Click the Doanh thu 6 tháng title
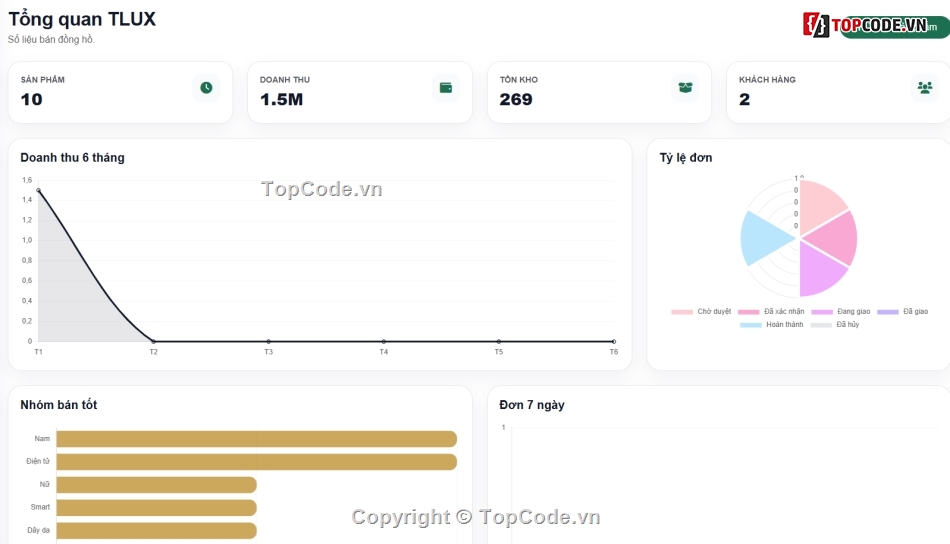The width and height of the screenshot is (950, 544). (x=72, y=158)
